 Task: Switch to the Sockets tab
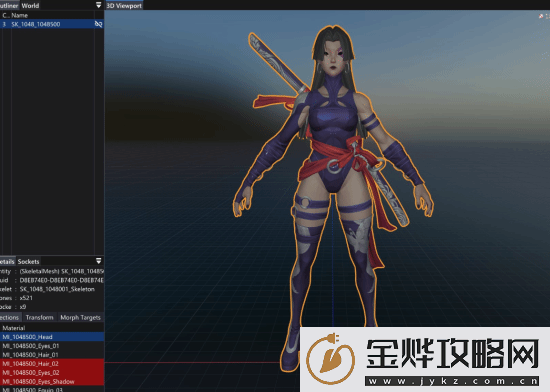[28, 261]
